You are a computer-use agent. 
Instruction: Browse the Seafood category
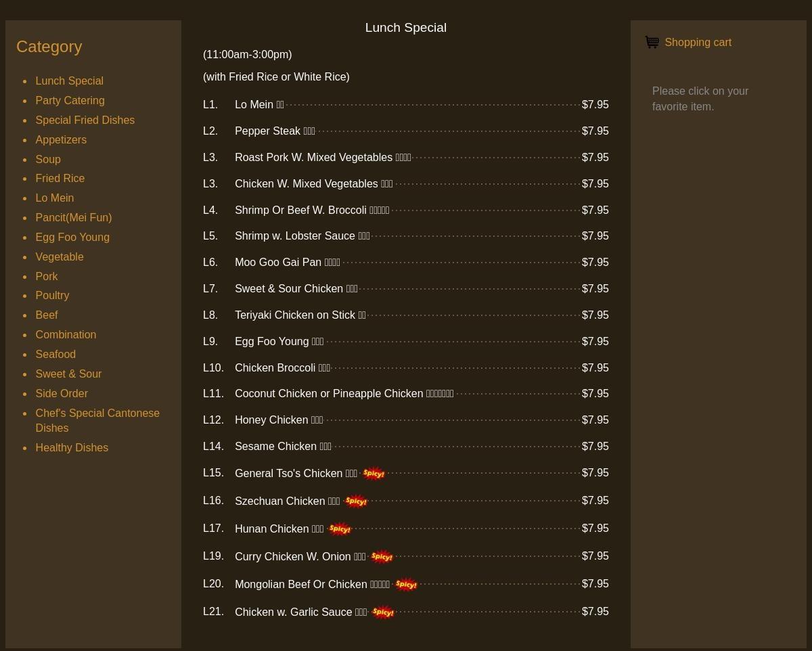[55, 355]
